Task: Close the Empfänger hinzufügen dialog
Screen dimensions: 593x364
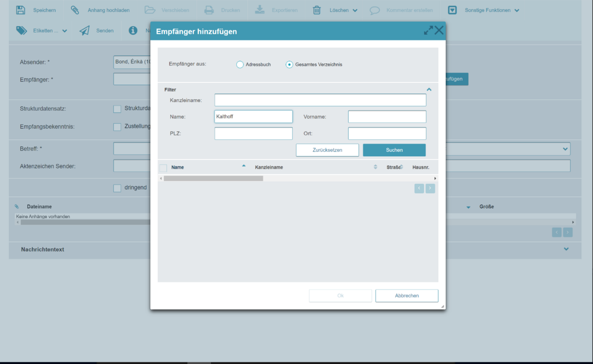Action: point(439,31)
